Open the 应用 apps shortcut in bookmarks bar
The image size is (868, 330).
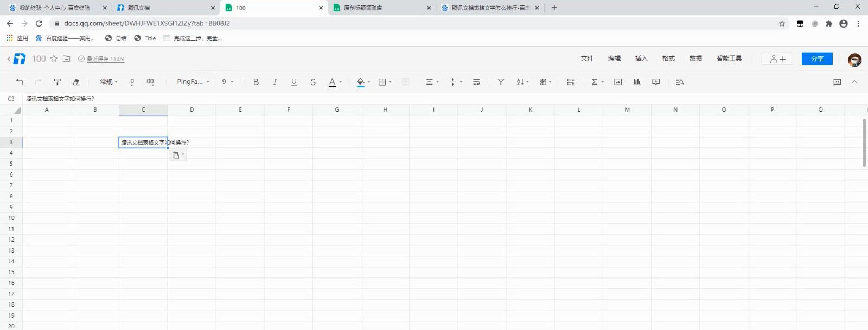(17, 38)
